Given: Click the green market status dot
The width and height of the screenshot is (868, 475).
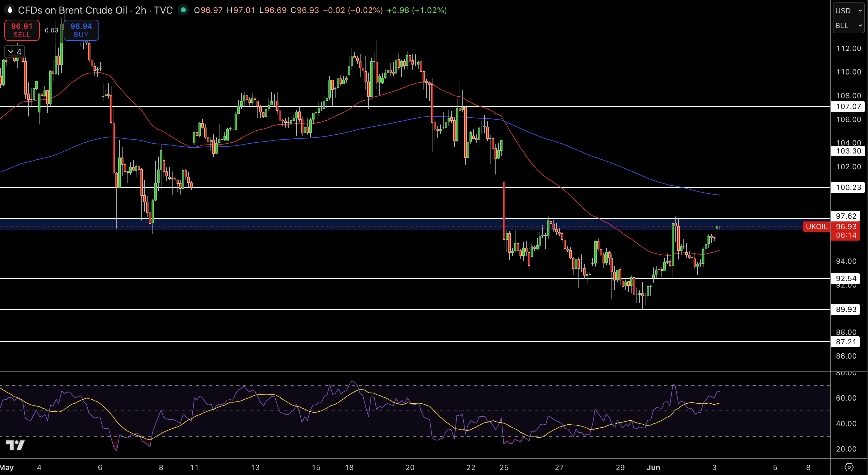Looking at the screenshot, I should coord(183,10).
